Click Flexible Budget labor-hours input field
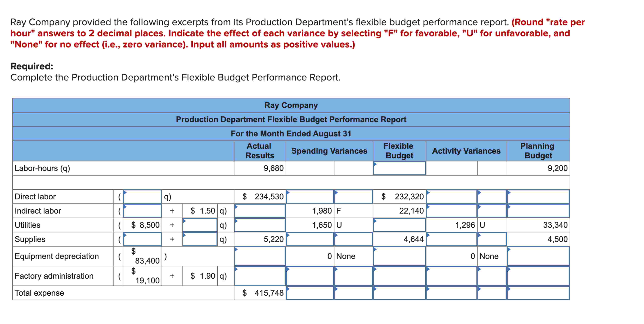644x324 pixels. click(x=399, y=168)
